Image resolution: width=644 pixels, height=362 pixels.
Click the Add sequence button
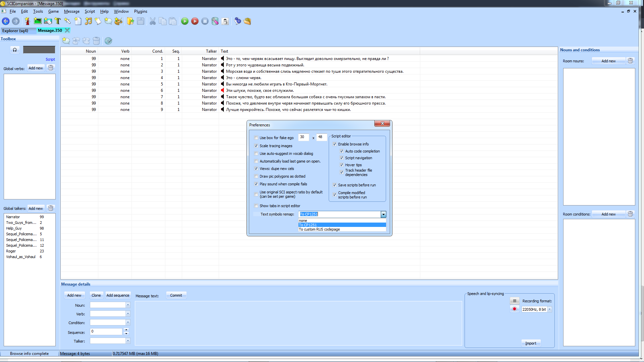(x=118, y=295)
